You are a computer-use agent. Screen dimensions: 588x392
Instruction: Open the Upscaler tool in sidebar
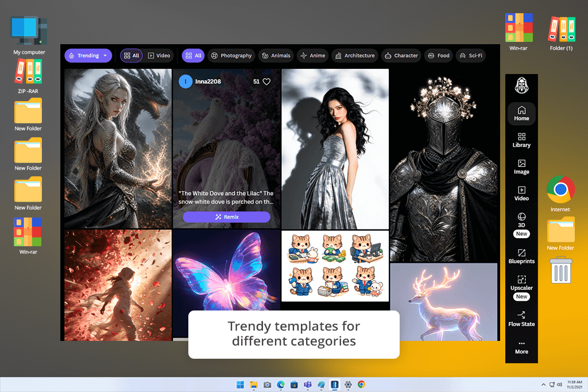click(521, 288)
